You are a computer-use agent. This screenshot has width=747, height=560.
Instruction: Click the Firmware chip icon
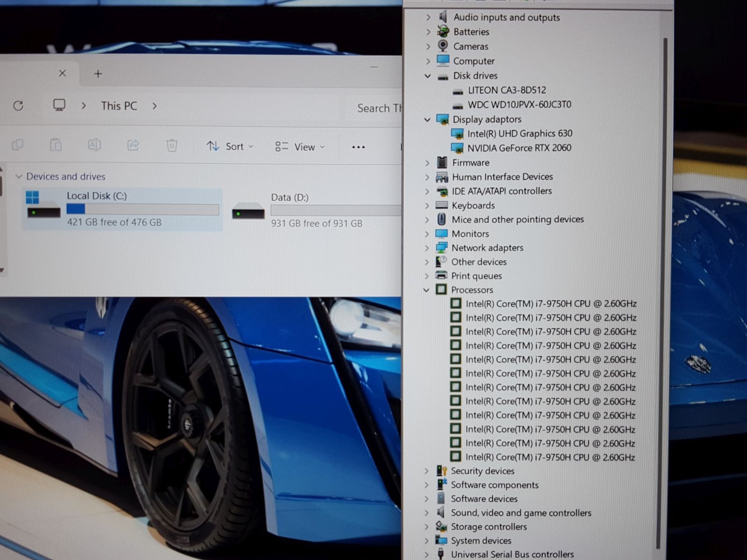442,162
